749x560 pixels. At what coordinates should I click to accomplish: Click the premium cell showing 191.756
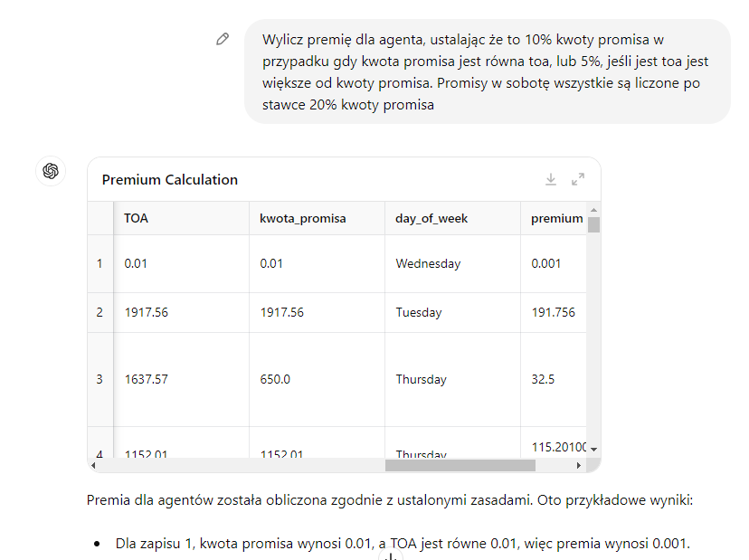coord(553,312)
